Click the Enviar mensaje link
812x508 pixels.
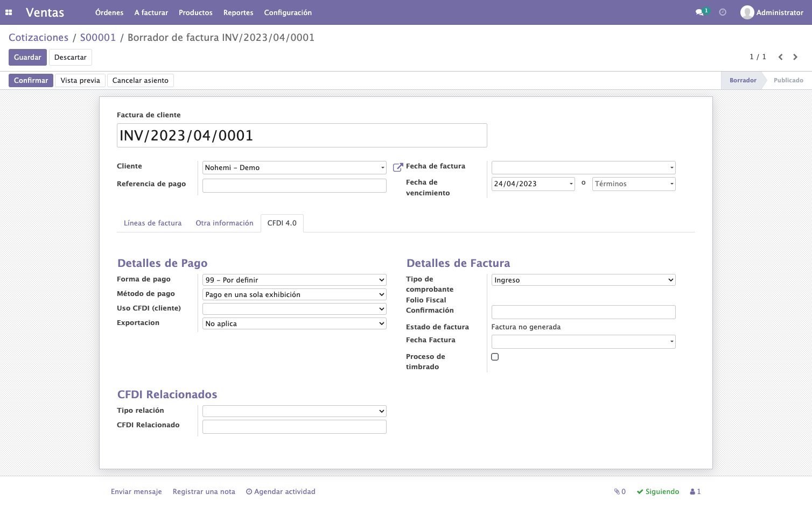pyautogui.click(x=136, y=492)
